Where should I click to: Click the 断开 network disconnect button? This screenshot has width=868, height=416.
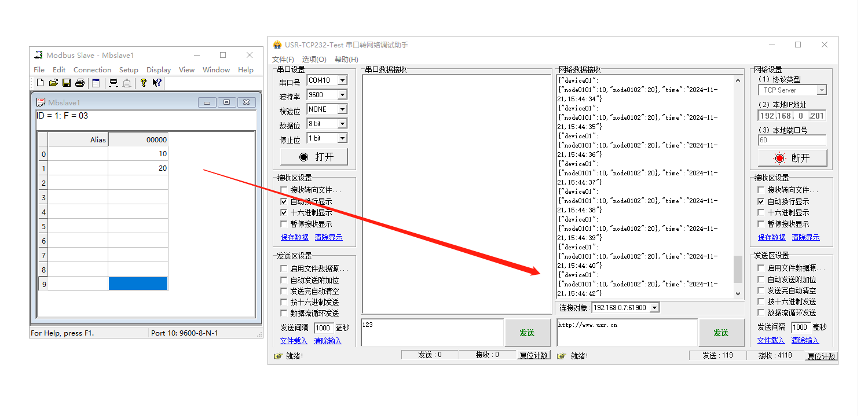click(x=792, y=158)
